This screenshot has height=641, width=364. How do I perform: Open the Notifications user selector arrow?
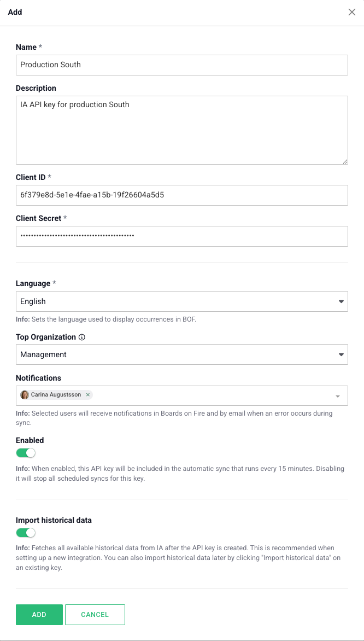(x=338, y=396)
